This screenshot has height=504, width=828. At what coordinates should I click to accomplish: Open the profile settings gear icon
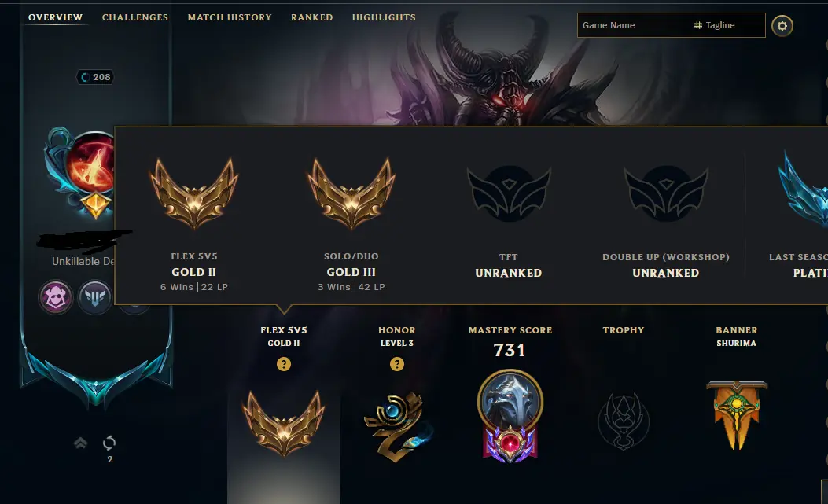click(x=782, y=25)
